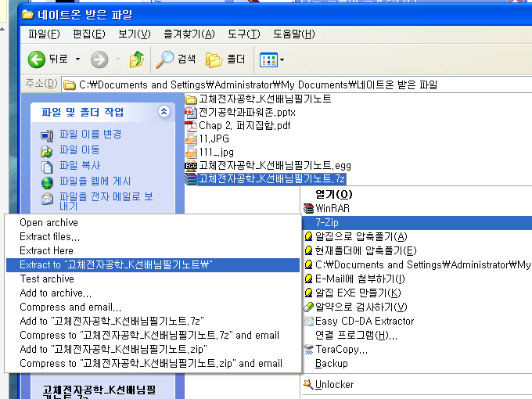
Task: Choose Easy CD-DA Extractor entry
Action: [x=417, y=321]
